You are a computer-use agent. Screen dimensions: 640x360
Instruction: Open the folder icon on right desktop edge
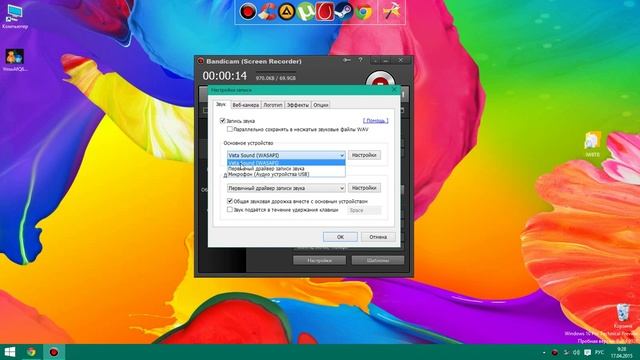(x=593, y=144)
